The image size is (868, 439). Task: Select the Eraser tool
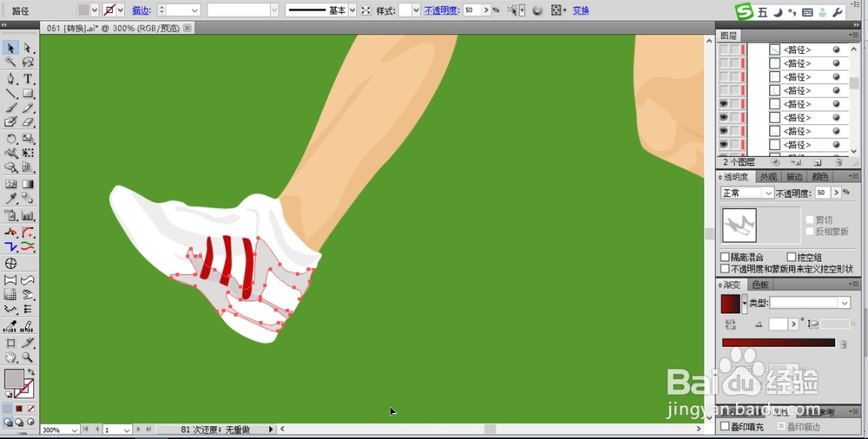tap(28, 121)
